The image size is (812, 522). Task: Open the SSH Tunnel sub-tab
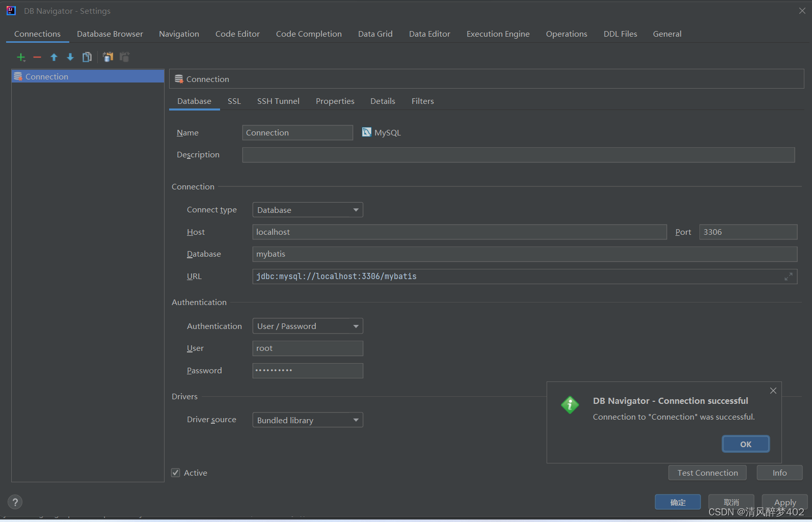pyautogui.click(x=278, y=101)
